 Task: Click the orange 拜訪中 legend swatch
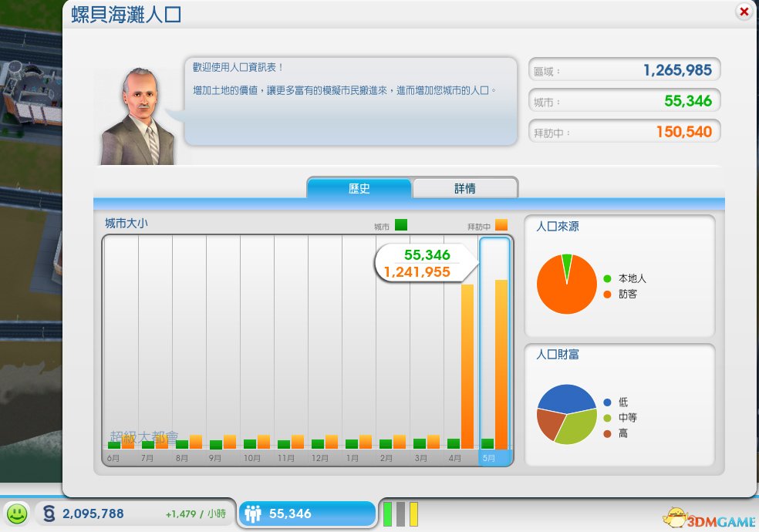(501, 225)
